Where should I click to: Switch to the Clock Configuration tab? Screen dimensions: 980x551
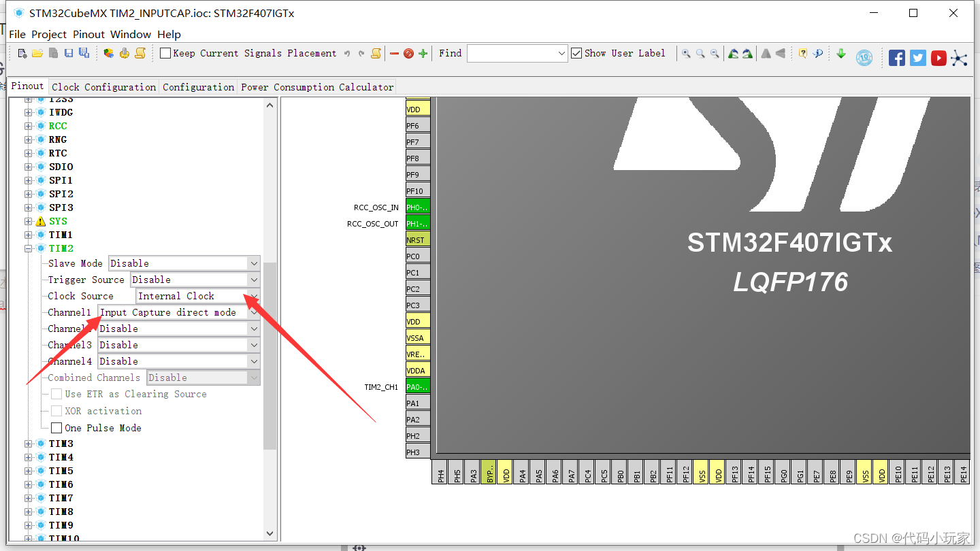tap(103, 87)
